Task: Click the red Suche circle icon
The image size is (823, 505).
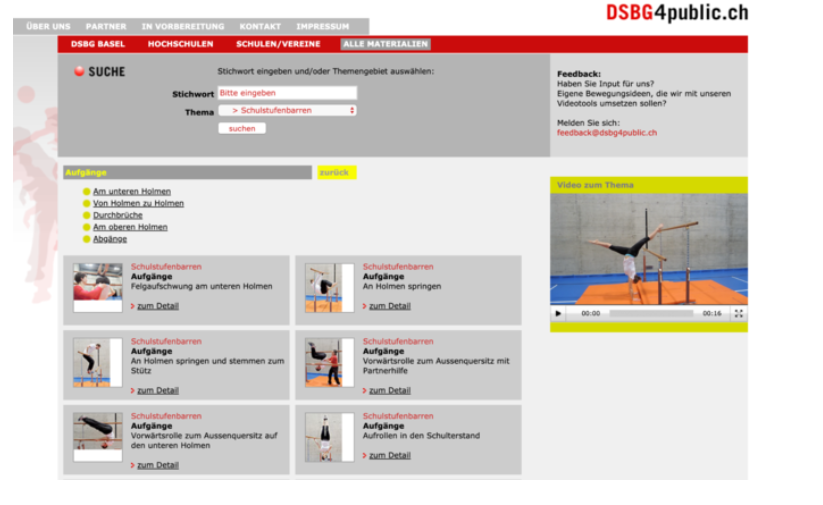Action: [x=79, y=72]
